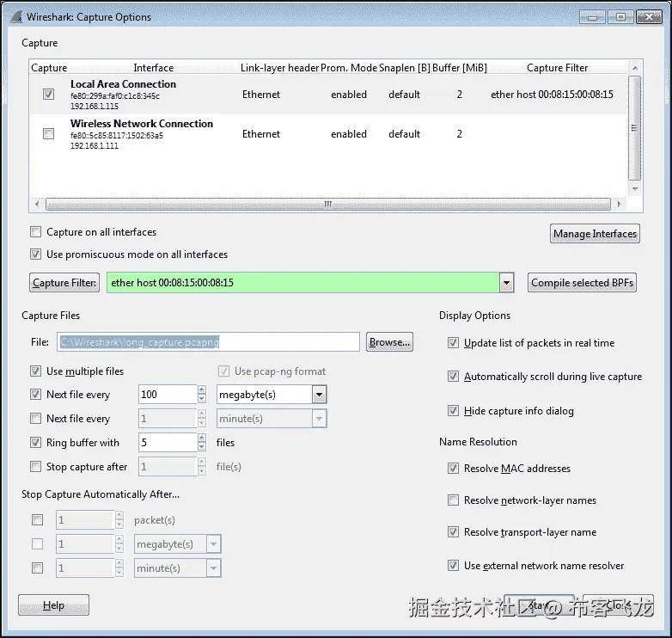The height and width of the screenshot is (638, 672).
Task: Click the File path input field
Action: point(208,342)
